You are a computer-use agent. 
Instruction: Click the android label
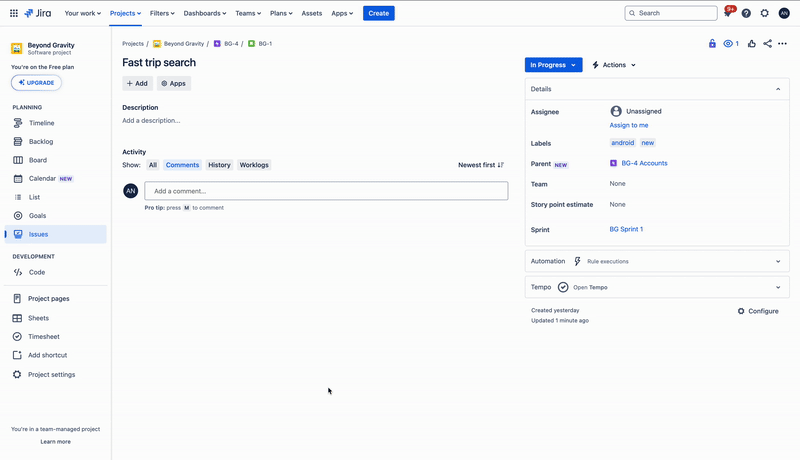click(x=622, y=143)
